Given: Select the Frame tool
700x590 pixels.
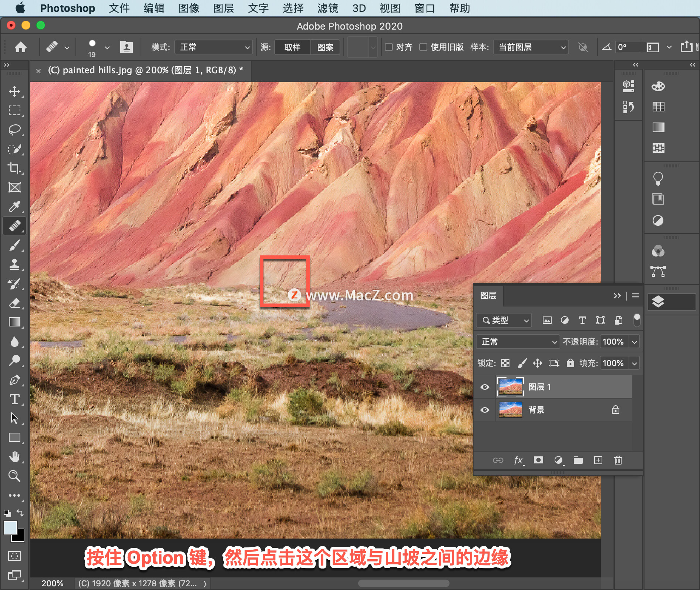Looking at the screenshot, I should point(14,187).
